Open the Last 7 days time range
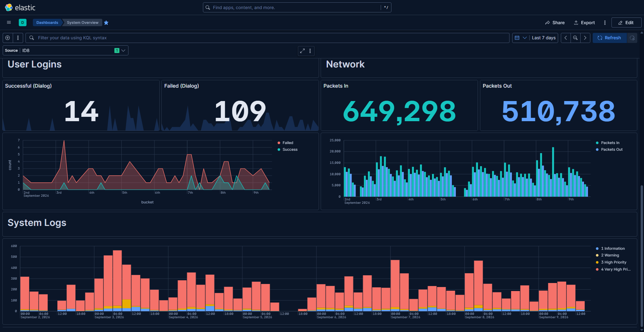The width and height of the screenshot is (644, 332). pos(544,38)
